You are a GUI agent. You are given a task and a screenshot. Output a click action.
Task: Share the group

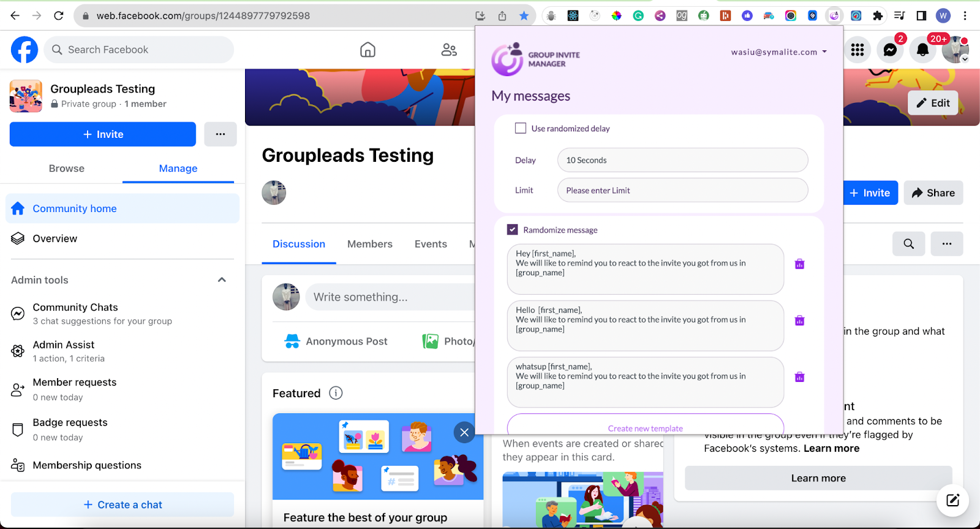click(x=933, y=193)
